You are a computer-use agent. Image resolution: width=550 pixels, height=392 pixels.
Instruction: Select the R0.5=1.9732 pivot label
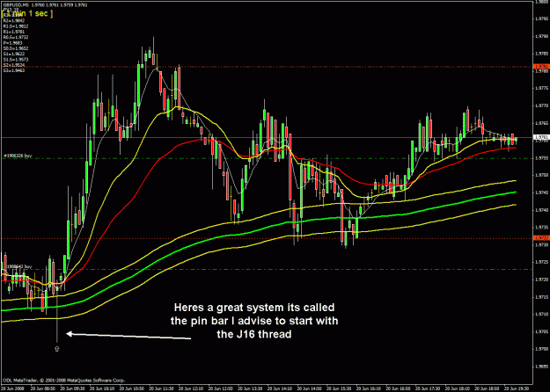(x=16, y=37)
